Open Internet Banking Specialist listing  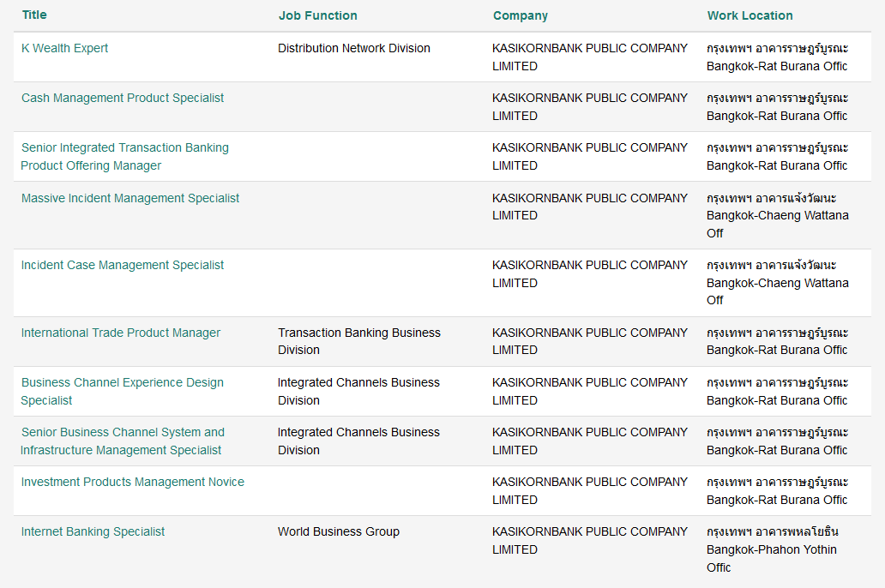(x=93, y=531)
